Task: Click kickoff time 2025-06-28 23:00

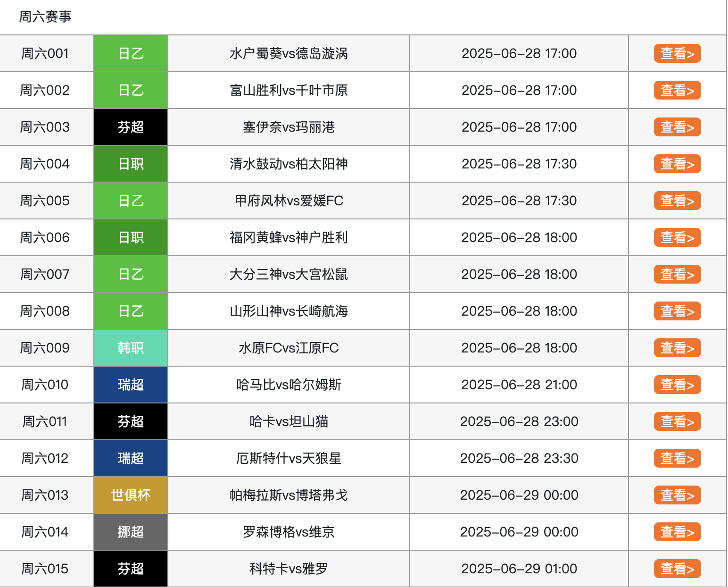Action: pyautogui.click(x=519, y=421)
